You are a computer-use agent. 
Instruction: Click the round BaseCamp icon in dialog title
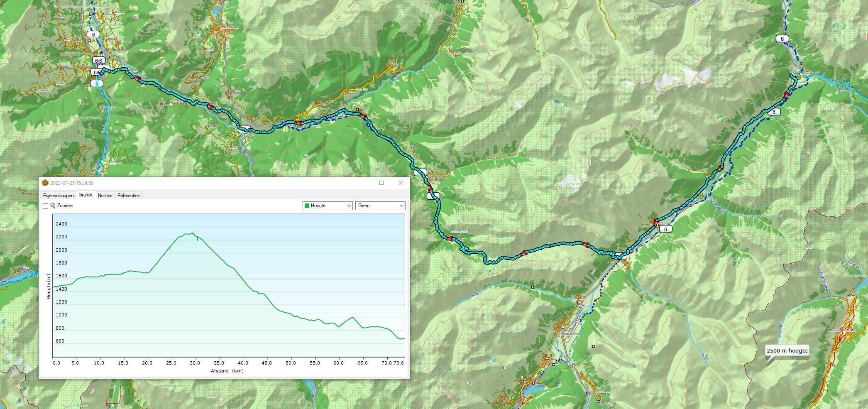pyautogui.click(x=45, y=183)
